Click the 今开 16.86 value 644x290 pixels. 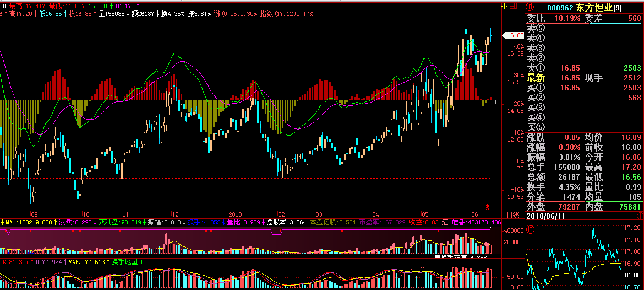point(632,157)
